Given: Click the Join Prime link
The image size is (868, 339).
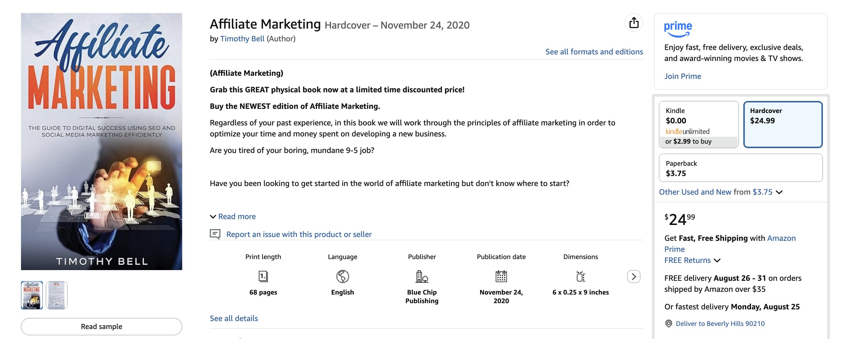Looking at the screenshot, I should tap(682, 76).
